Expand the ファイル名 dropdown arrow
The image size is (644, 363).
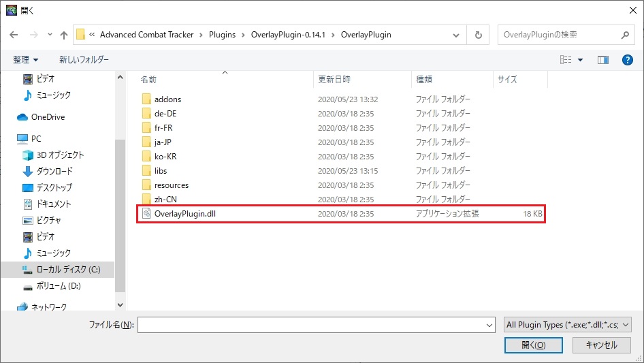point(489,325)
